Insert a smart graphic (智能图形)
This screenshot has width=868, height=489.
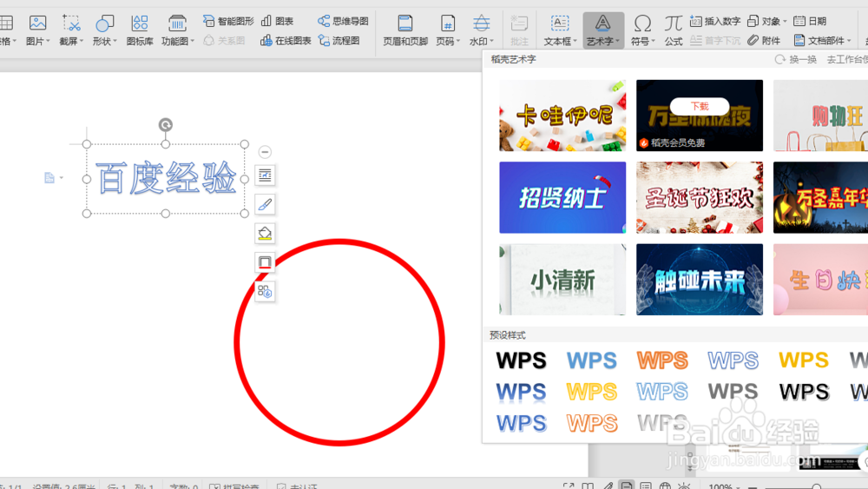click(x=228, y=21)
